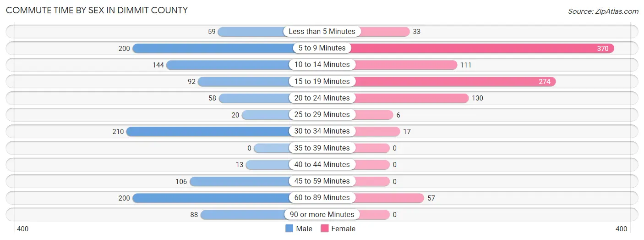Click the '20 to 24 Minutes' category label
This screenshot has width=644, height=240.
tap(322, 98)
